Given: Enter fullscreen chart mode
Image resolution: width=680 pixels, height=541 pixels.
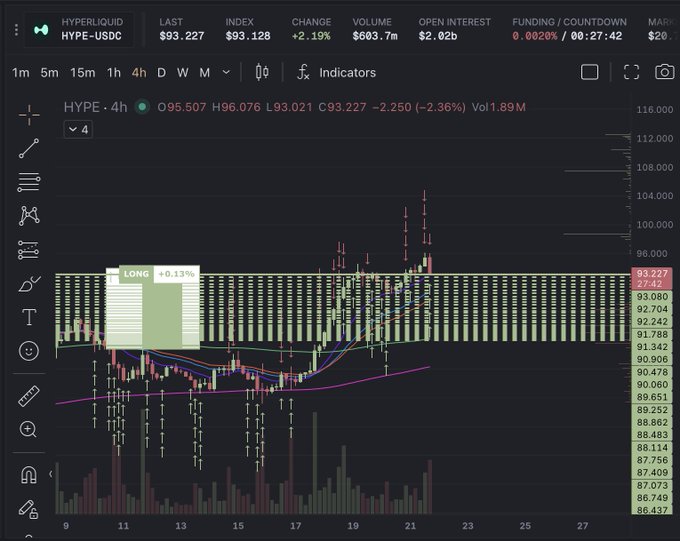Looking at the screenshot, I should [x=631, y=72].
